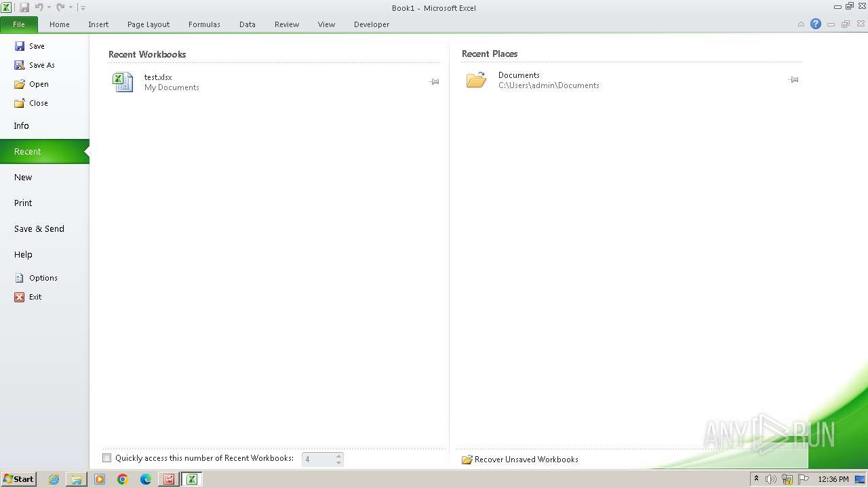
Task: Minimize the workbook window inside Excel
Action: pos(831,24)
